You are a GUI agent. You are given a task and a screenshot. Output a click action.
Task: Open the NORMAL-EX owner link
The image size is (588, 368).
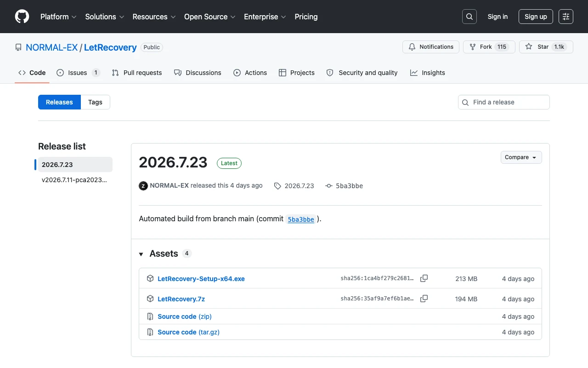click(52, 47)
